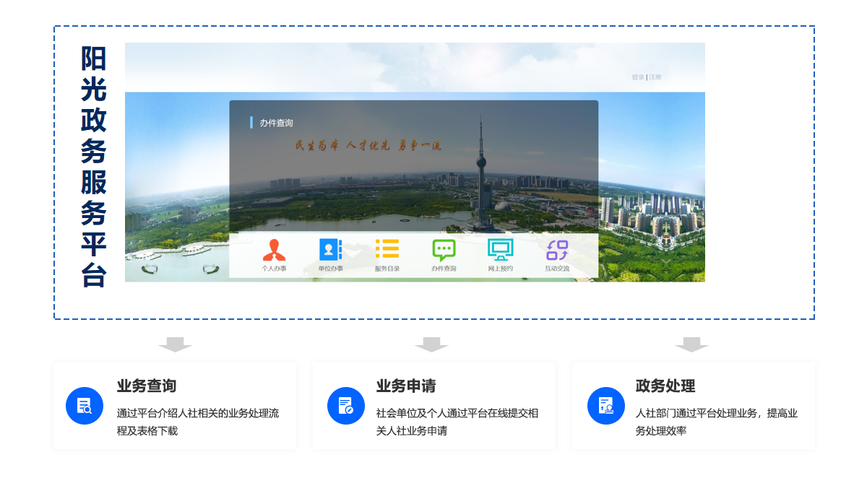Select the 单位办事 blue contact-book icon
Screen dimensions: 867x504
click(330, 250)
